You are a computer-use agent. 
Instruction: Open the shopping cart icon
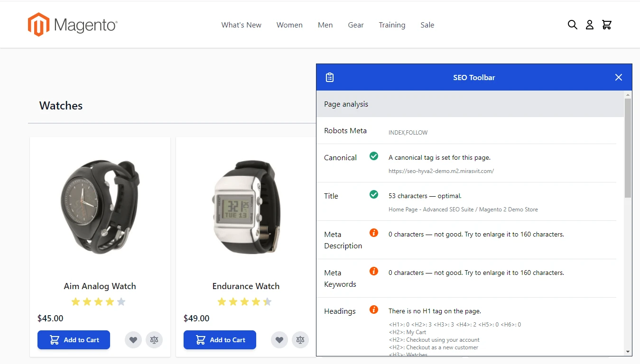(x=606, y=25)
